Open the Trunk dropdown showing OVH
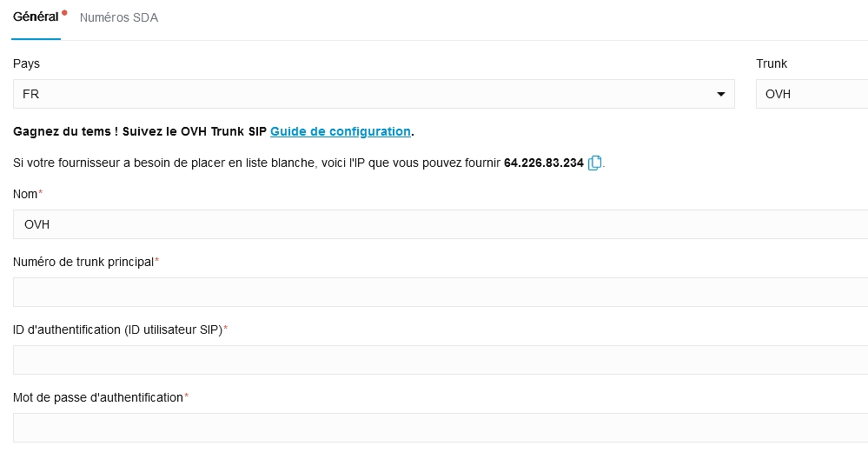The width and height of the screenshot is (868, 466). [x=812, y=94]
